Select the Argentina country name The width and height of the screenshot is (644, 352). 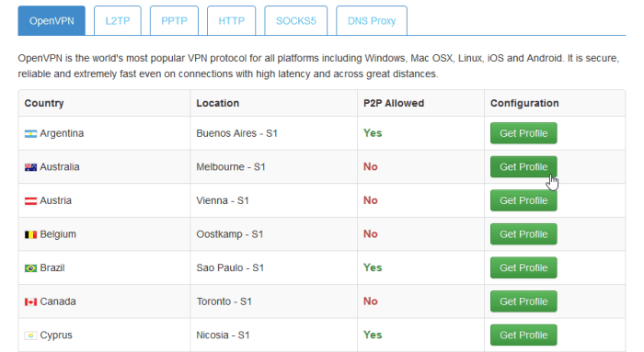(x=62, y=133)
